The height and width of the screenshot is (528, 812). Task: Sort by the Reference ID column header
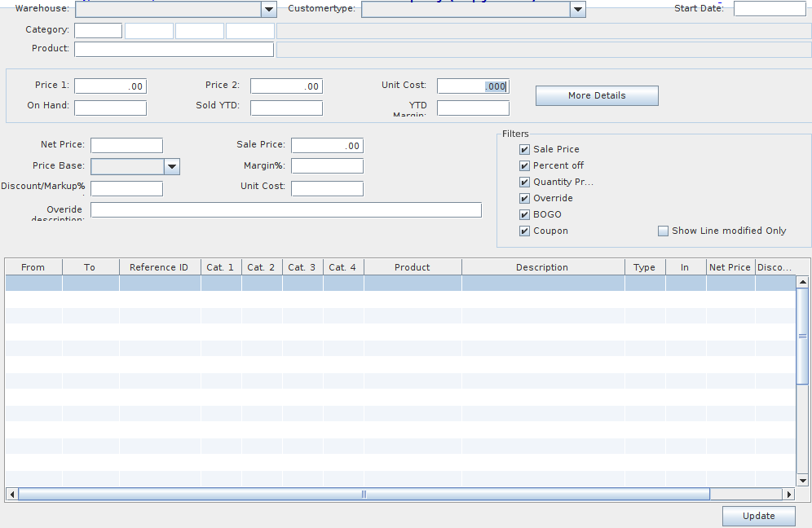point(159,267)
